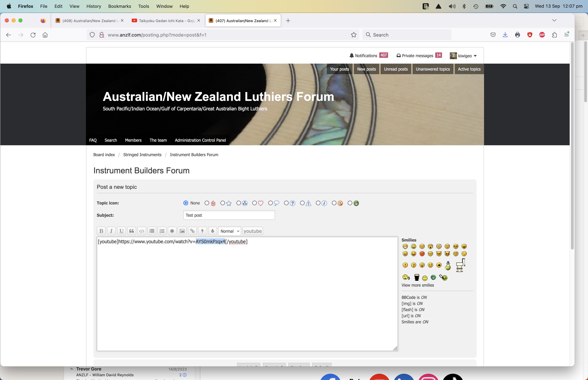Open the History menu
This screenshot has height=380, width=588.
click(x=94, y=6)
